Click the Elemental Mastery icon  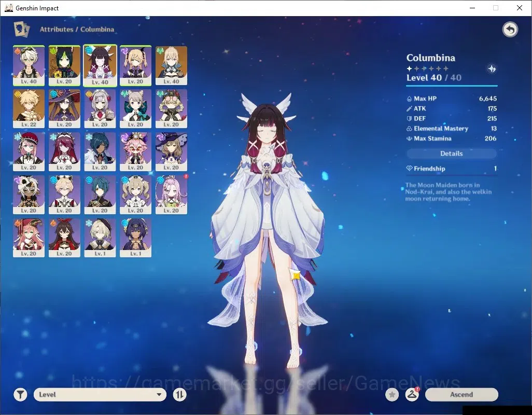click(x=409, y=129)
